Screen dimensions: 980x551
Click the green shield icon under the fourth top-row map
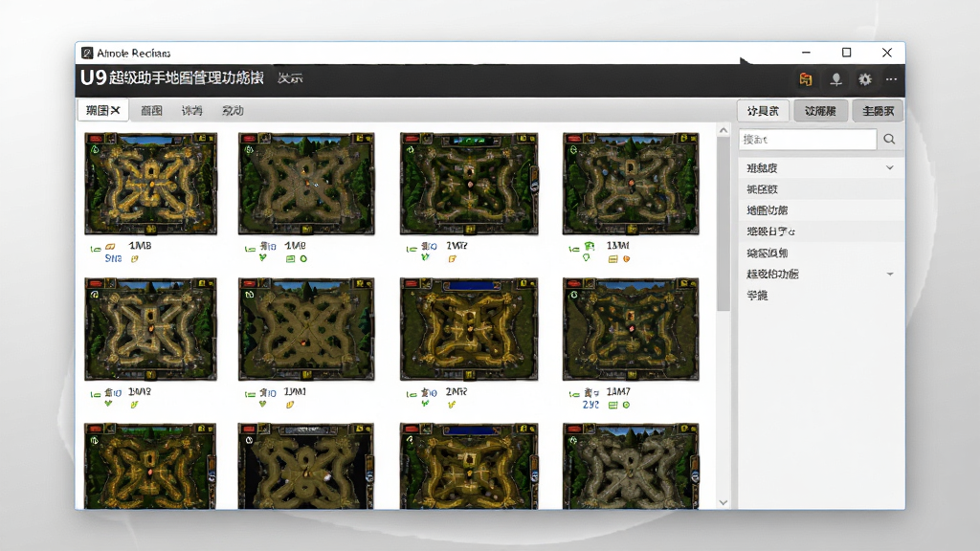[587, 258]
